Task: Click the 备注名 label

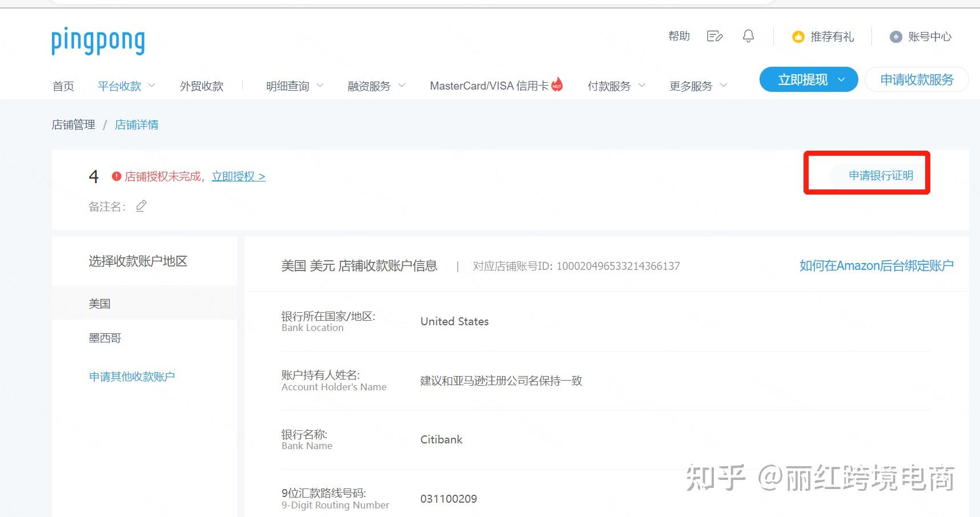Action: tap(107, 207)
